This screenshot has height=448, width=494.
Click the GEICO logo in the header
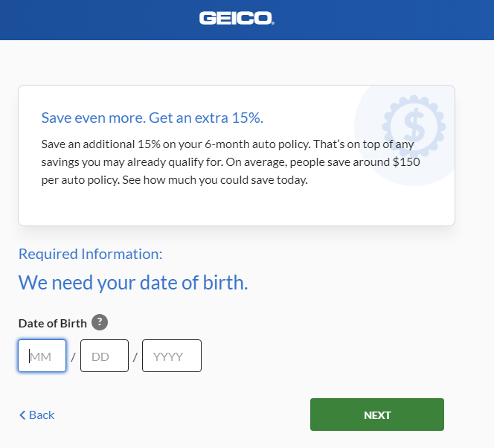pos(237,18)
